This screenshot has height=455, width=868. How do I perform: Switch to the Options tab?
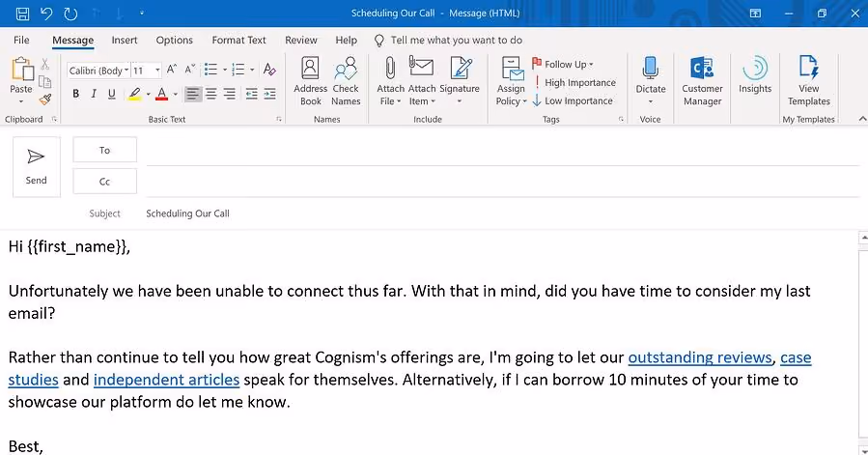tap(175, 40)
